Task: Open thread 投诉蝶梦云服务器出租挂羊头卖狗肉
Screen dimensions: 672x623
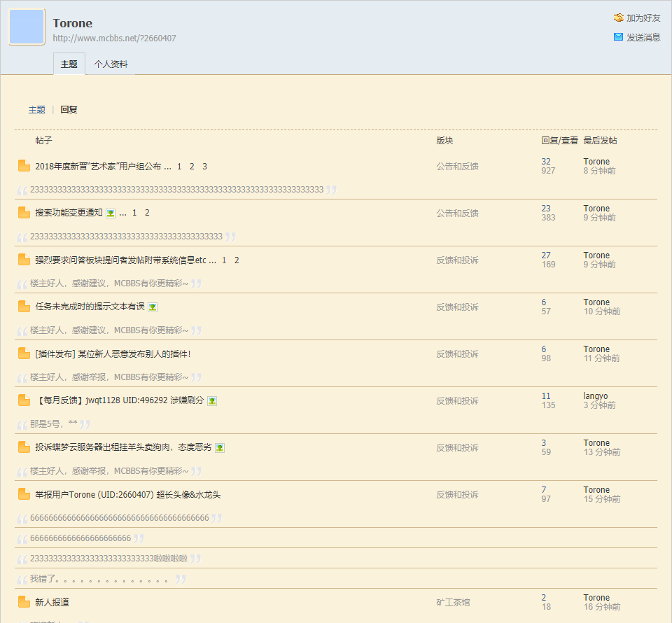Action: point(123,447)
